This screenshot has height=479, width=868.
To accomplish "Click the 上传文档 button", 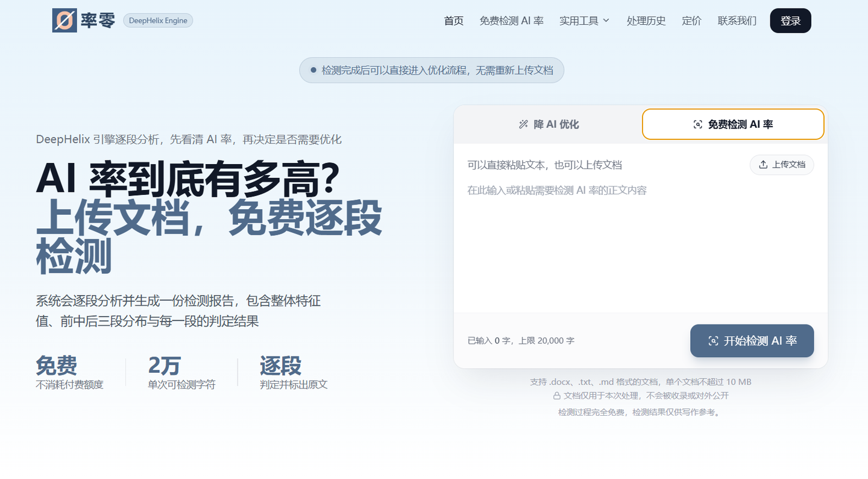I will pyautogui.click(x=782, y=165).
